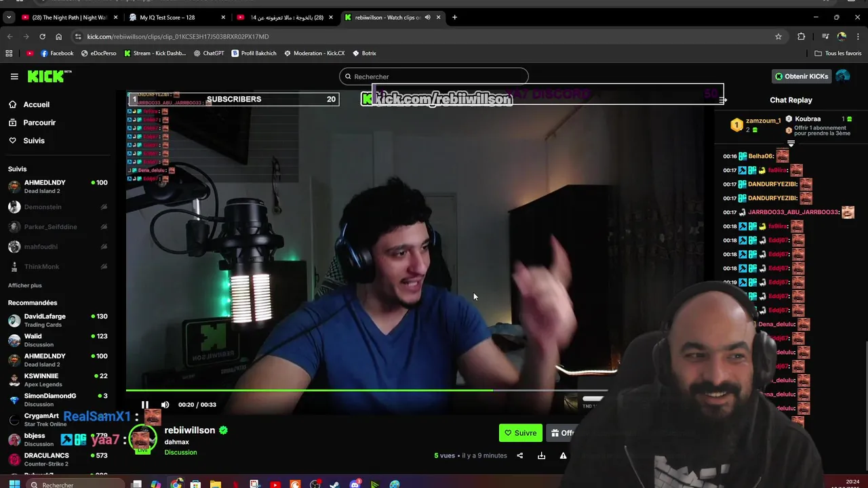Open the browser extensions puzzle icon
This screenshot has width=868, height=488.
coord(802,37)
